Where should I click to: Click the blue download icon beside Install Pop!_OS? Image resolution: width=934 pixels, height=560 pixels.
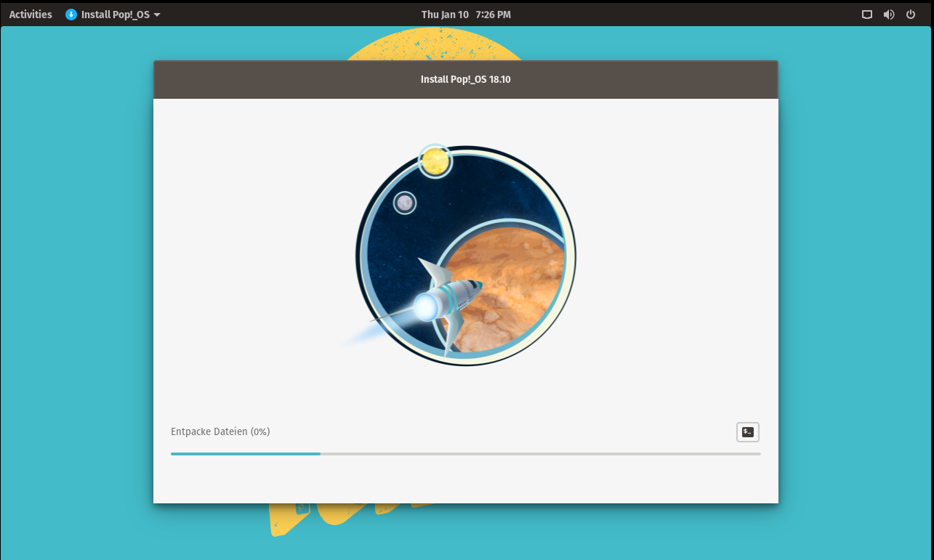(71, 15)
